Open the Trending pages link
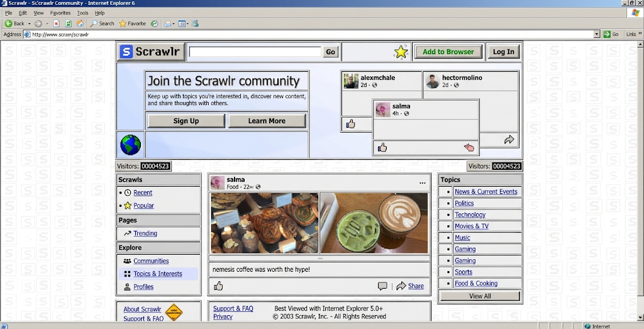 145,233
